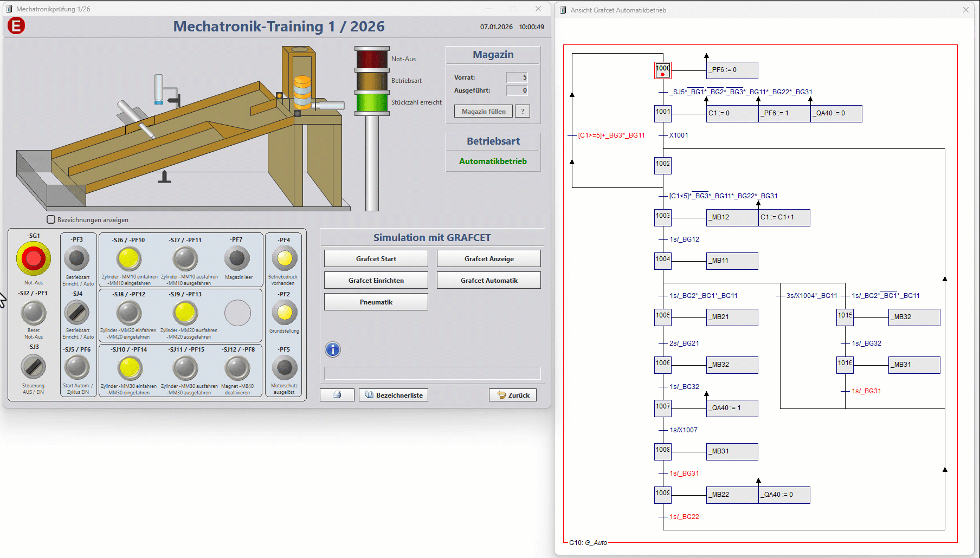Viewport: 980px width, 558px height.
Task: Click the blue info icon
Action: point(333,349)
